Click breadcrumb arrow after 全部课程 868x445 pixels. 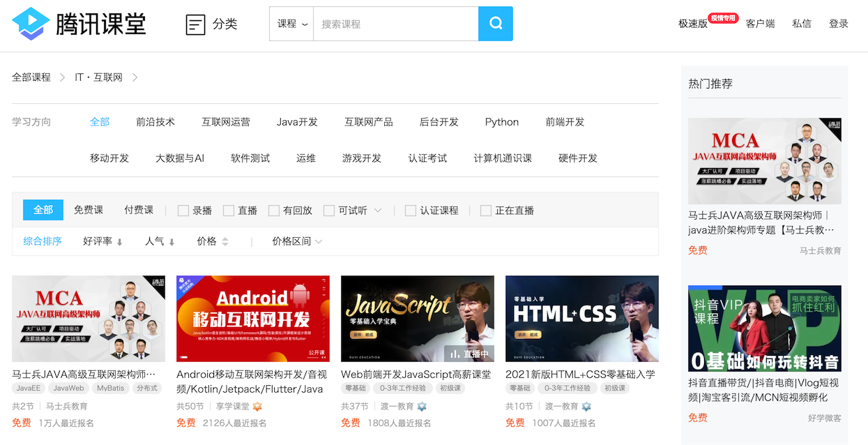[62, 77]
